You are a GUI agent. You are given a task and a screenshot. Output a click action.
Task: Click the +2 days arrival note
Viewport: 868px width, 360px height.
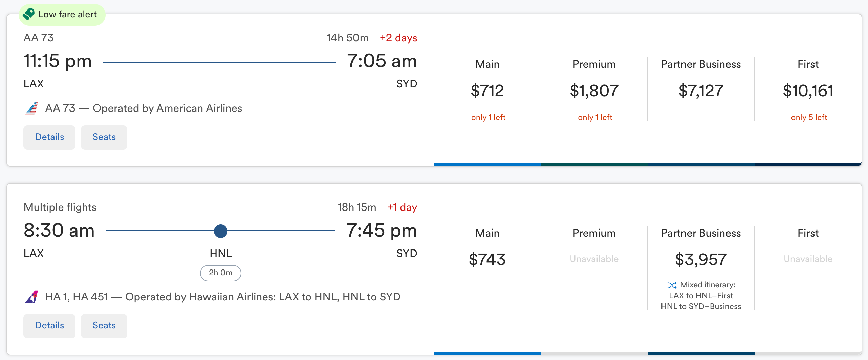(398, 38)
